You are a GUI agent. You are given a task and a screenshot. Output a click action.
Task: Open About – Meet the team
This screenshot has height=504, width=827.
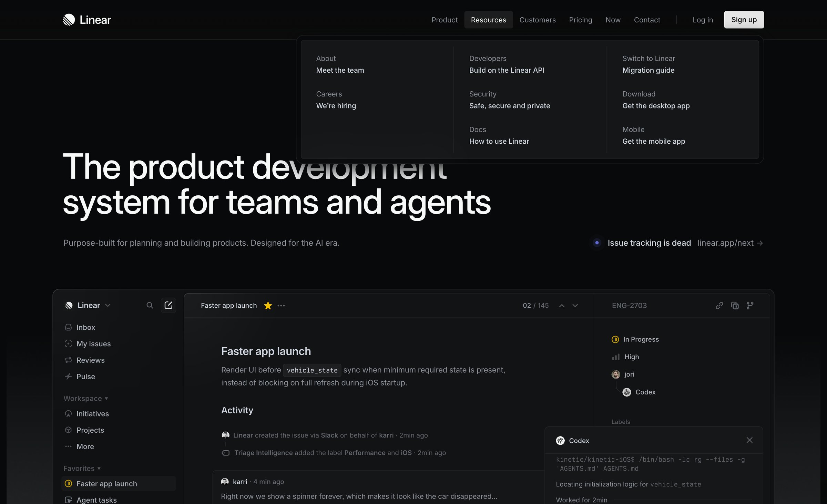pos(340,64)
